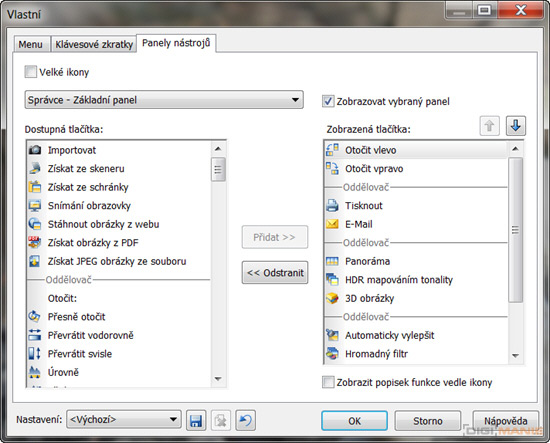
Task: Click the Převrátit vodorovně flip icon
Action: 34,335
